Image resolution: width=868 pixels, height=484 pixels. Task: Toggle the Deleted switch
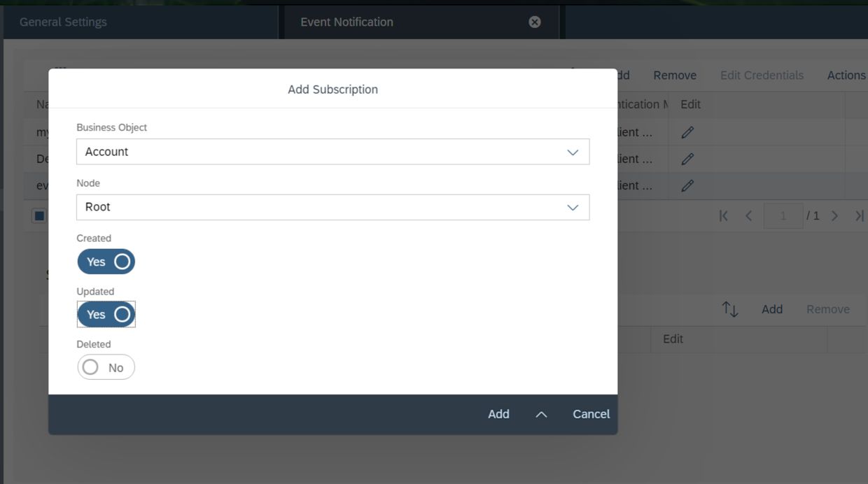pyautogui.click(x=106, y=367)
